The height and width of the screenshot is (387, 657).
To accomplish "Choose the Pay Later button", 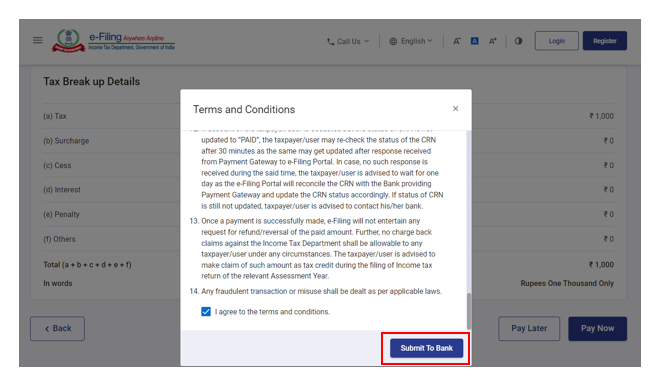I will (x=529, y=328).
